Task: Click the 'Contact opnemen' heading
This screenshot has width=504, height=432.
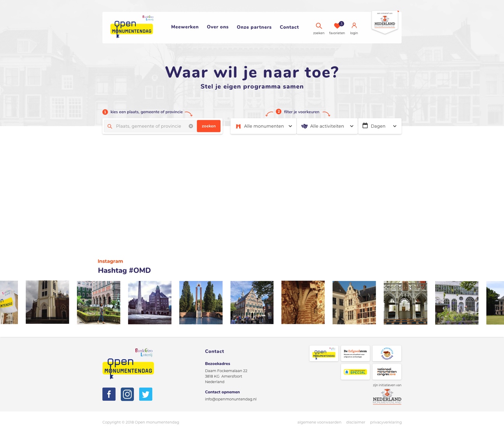Action: tap(222, 392)
